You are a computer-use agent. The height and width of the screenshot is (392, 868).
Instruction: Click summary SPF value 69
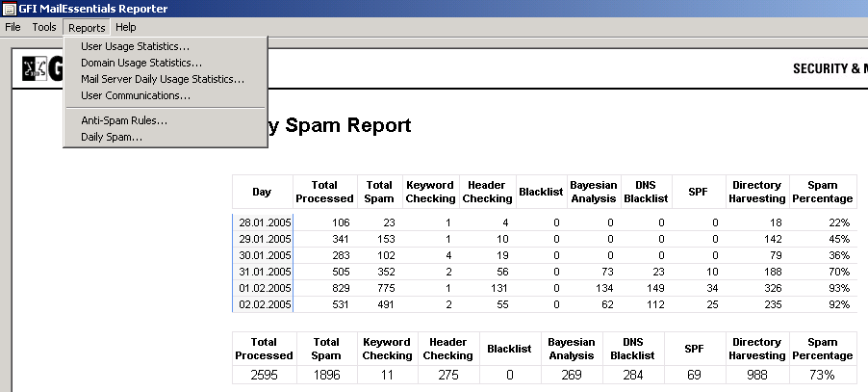(x=694, y=375)
